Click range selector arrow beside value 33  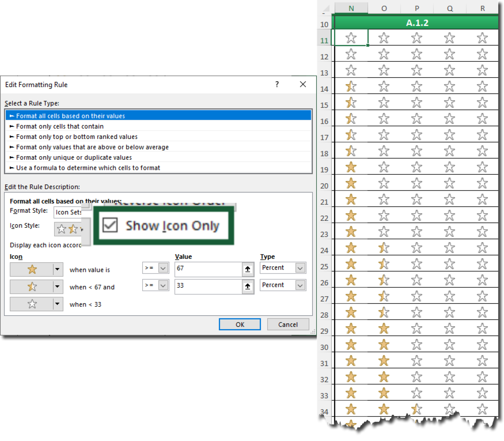pos(248,286)
